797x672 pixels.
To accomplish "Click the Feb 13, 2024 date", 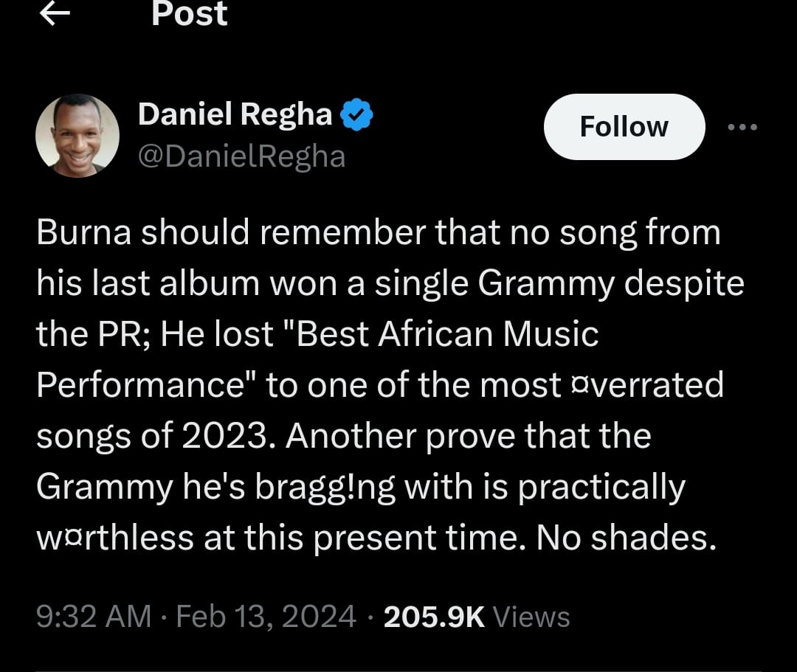I will click(x=266, y=617).
